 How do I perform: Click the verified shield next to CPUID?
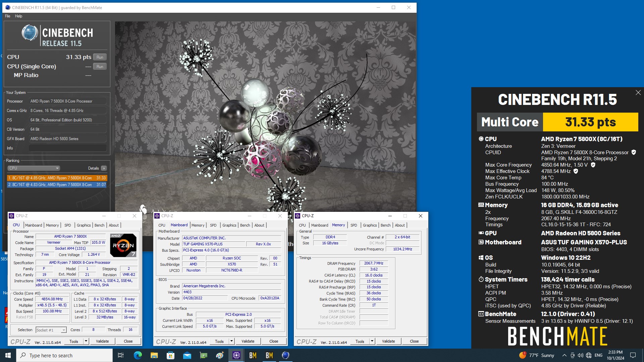634,152
